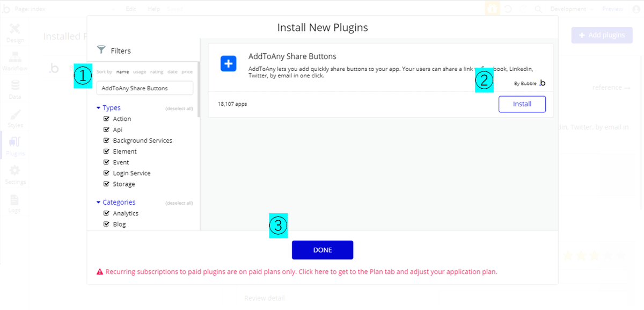The height and width of the screenshot is (310, 644).
Task: Click deselect all next to Categories
Action: tap(179, 203)
